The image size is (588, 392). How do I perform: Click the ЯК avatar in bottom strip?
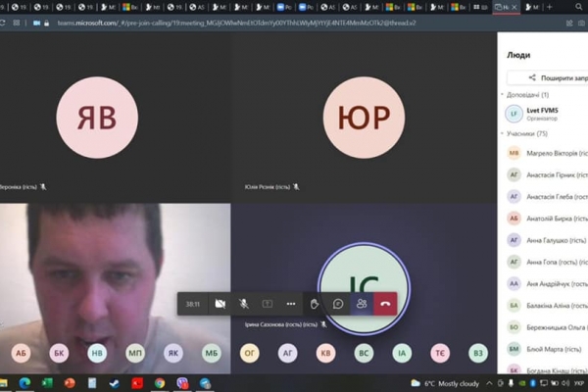coord(173,353)
